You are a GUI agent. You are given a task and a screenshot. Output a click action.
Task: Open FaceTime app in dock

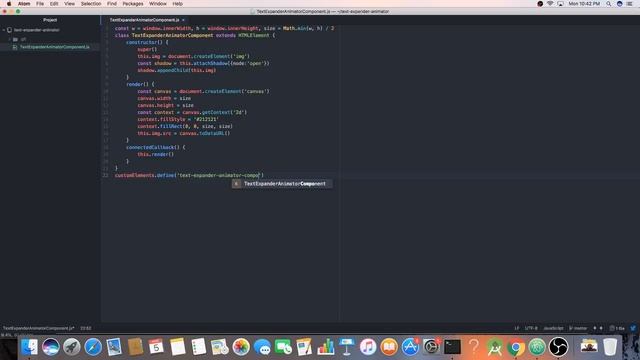(x=283, y=347)
